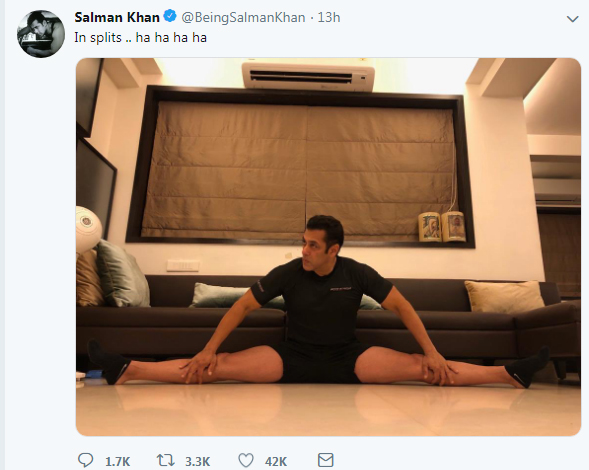Click the 3.3K retweet count
Image resolution: width=589 pixels, height=470 pixels.
(198, 461)
